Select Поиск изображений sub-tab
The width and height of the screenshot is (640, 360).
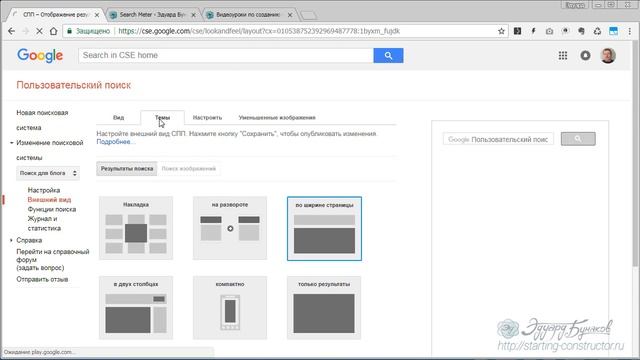[189, 169]
